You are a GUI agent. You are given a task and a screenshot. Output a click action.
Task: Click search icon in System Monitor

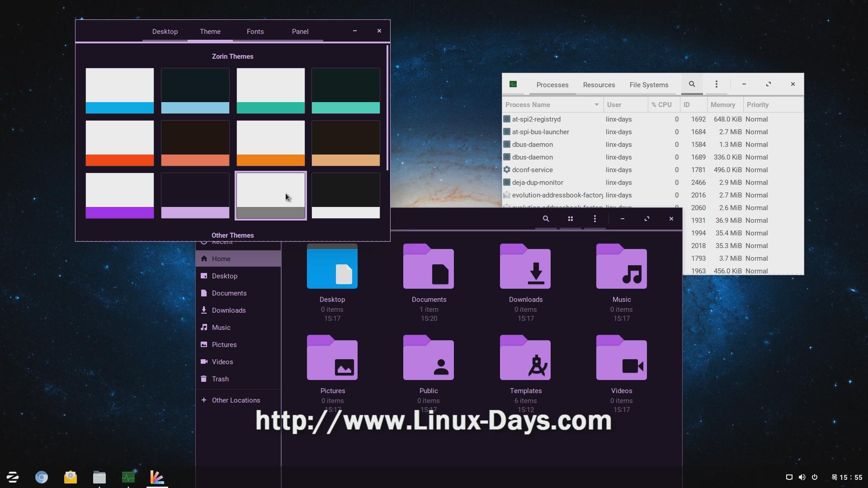tap(692, 84)
